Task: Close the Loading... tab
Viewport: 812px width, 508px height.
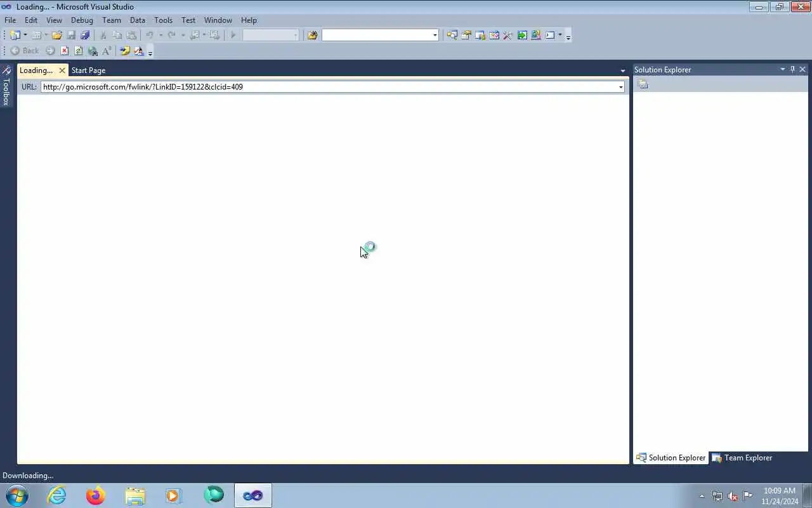Action: [62, 70]
